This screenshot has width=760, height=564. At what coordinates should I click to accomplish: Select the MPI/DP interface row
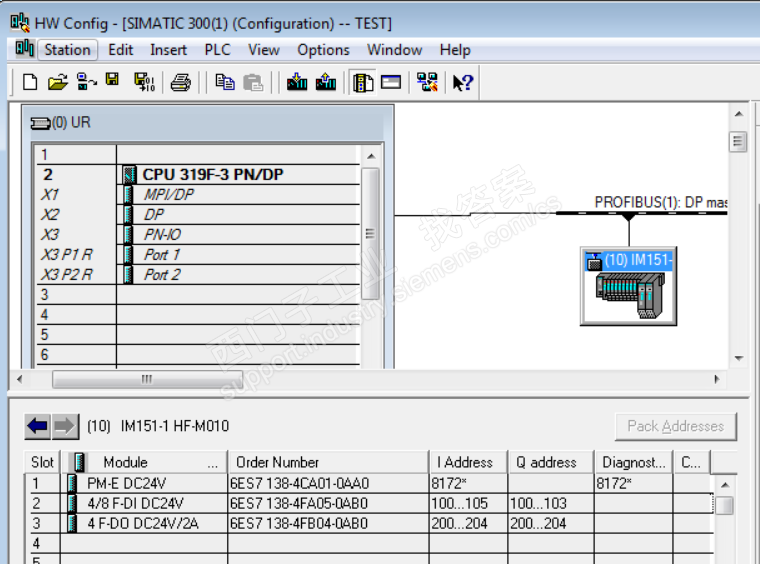(x=199, y=195)
